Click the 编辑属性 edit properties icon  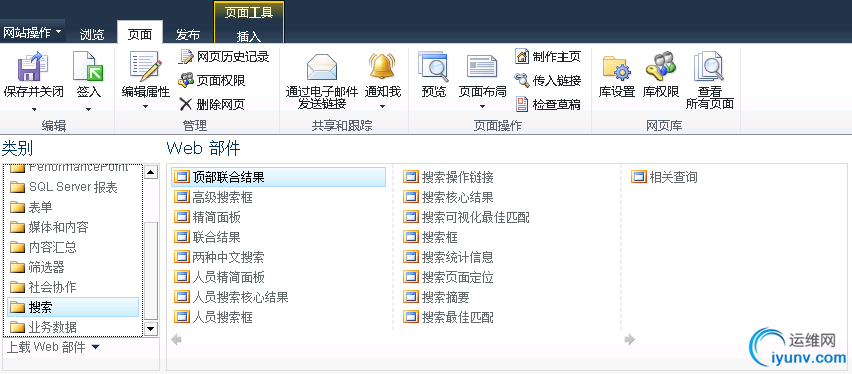coord(145,66)
